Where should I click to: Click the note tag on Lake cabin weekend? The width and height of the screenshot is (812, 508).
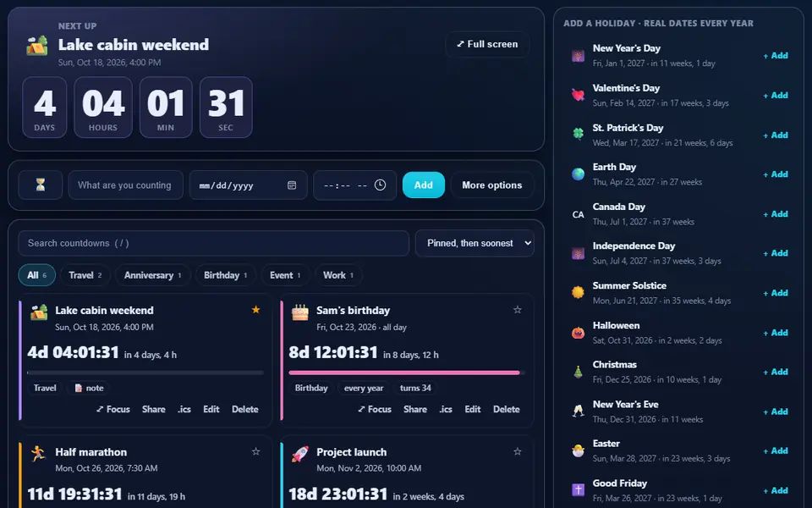coord(89,388)
